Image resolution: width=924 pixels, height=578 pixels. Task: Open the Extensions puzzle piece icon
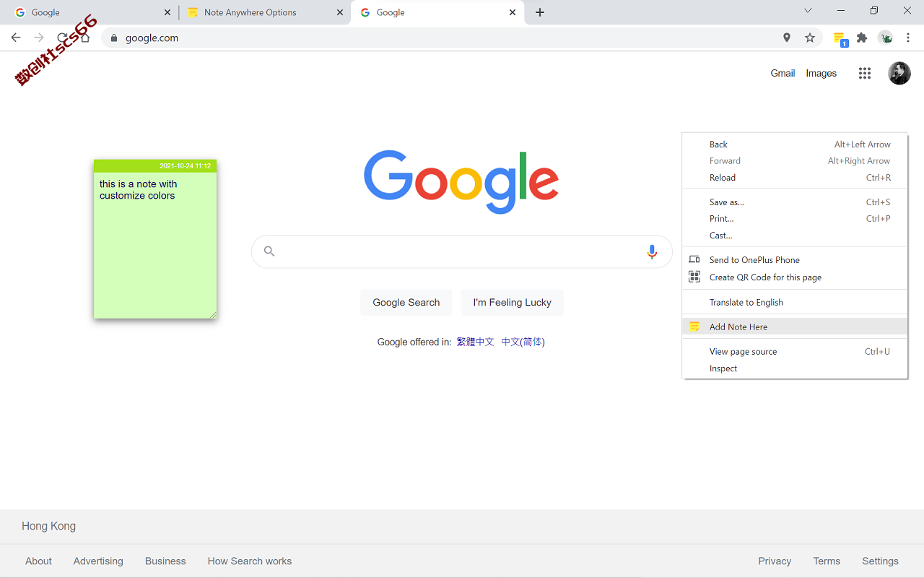(x=862, y=38)
